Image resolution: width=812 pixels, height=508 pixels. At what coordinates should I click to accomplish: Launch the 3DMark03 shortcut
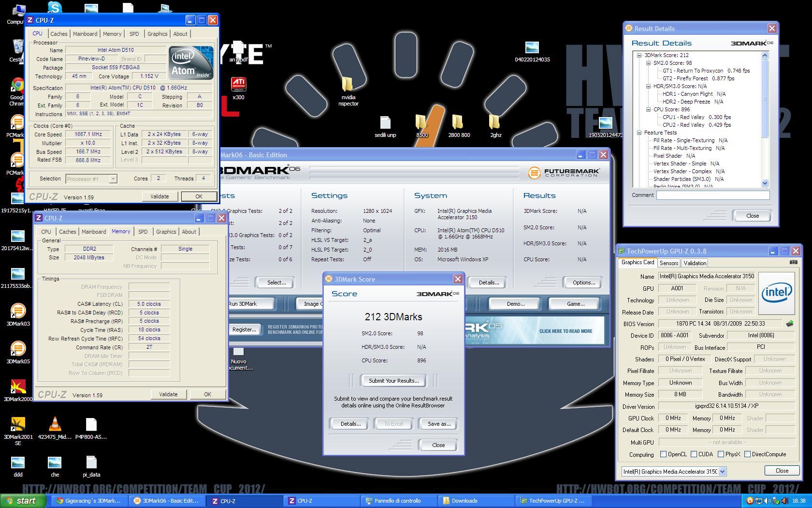(18, 314)
